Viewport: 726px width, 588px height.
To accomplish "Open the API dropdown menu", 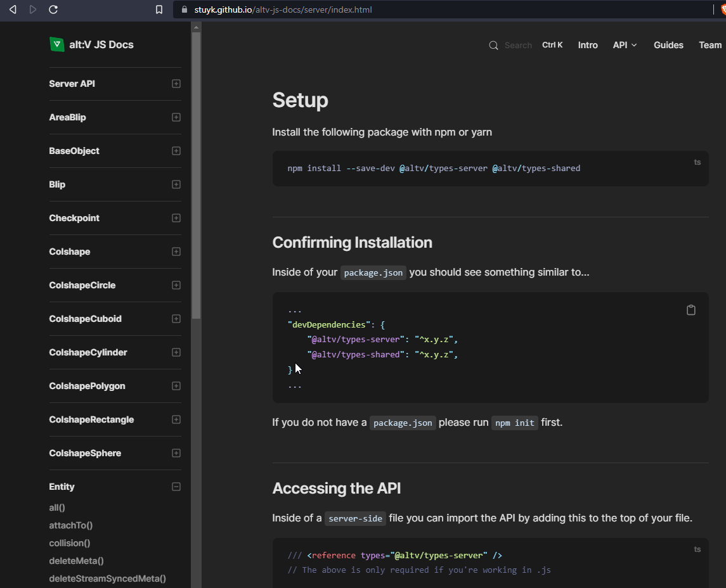I will click(625, 45).
